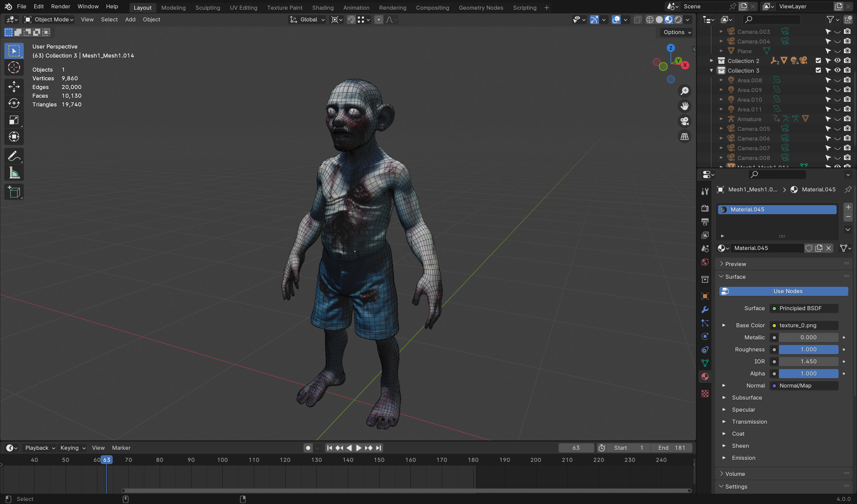
Task: Open the Scene properties tab
Action: tap(705, 249)
